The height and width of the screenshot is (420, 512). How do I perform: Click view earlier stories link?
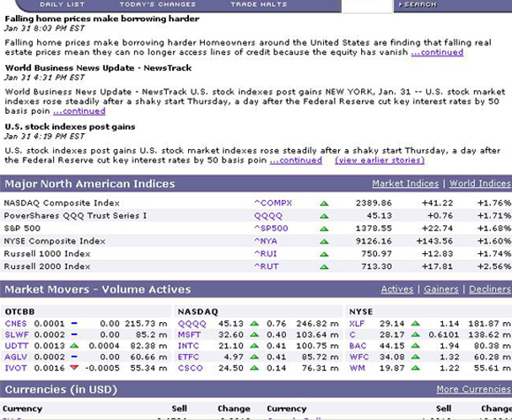tap(380, 161)
